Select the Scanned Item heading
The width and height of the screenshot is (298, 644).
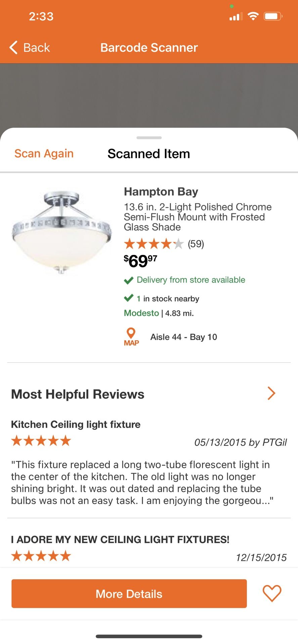point(149,154)
